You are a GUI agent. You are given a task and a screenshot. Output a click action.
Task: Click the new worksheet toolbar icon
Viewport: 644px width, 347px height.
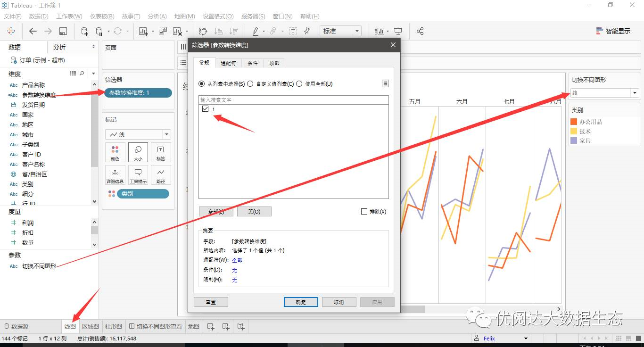click(143, 31)
